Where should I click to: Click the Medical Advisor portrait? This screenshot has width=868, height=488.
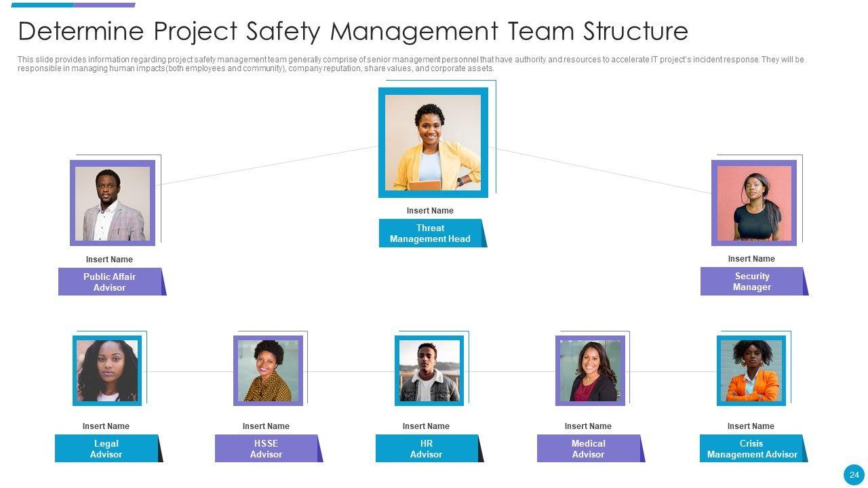[590, 371]
